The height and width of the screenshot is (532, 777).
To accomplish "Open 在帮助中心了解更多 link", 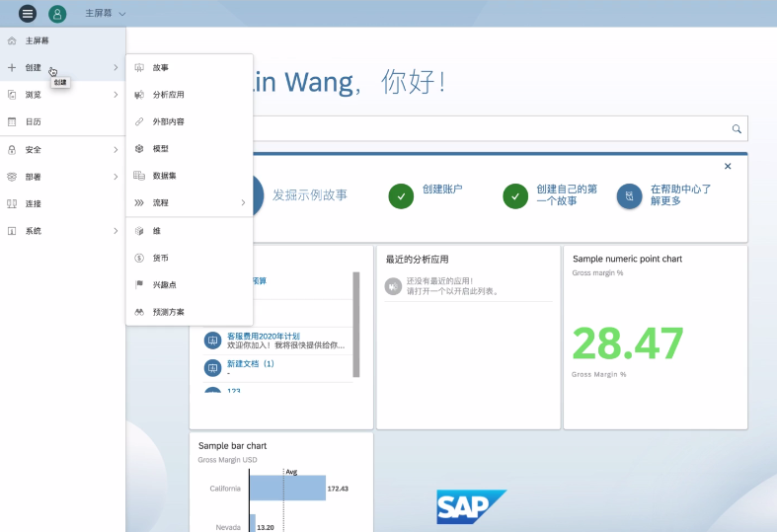I will [x=681, y=194].
